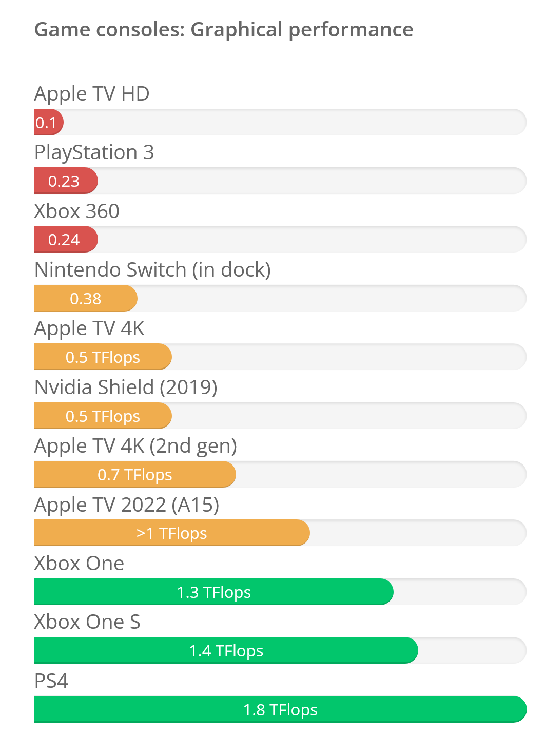The image size is (545, 756).
Task: Select the Xbox 360 label text
Action: coord(76,211)
